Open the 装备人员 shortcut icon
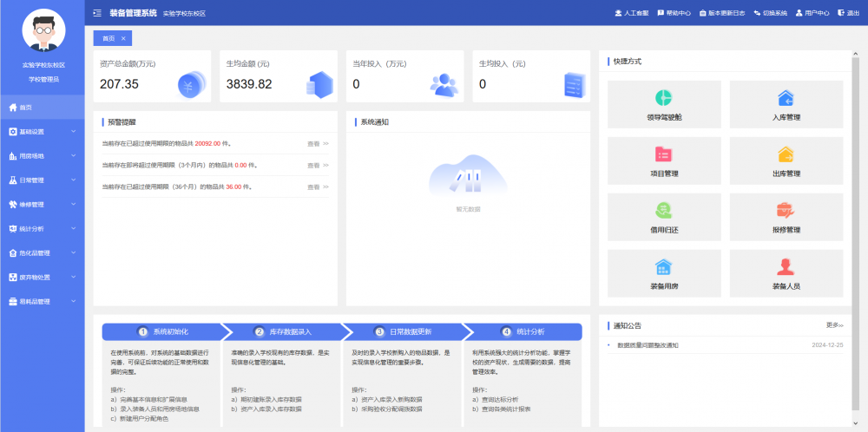 click(786, 267)
